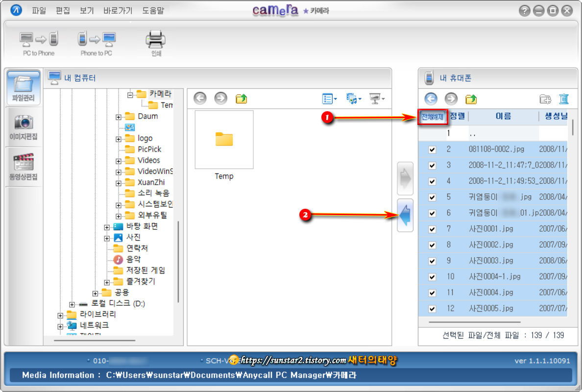The height and width of the screenshot is (392, 582).
Task: Go up one folder in phone panel
Action: pyautogui.click(x=471, y=99)
